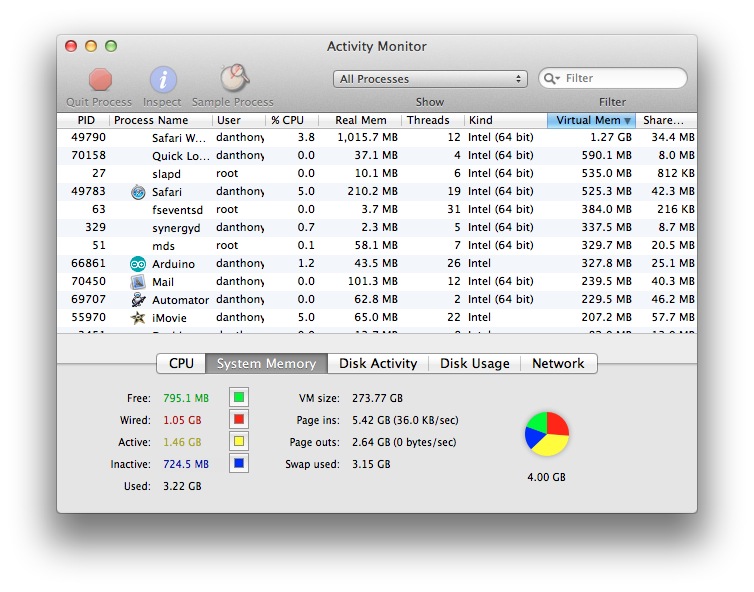Select the Quick Lo... process row

[x=377, y=155]
